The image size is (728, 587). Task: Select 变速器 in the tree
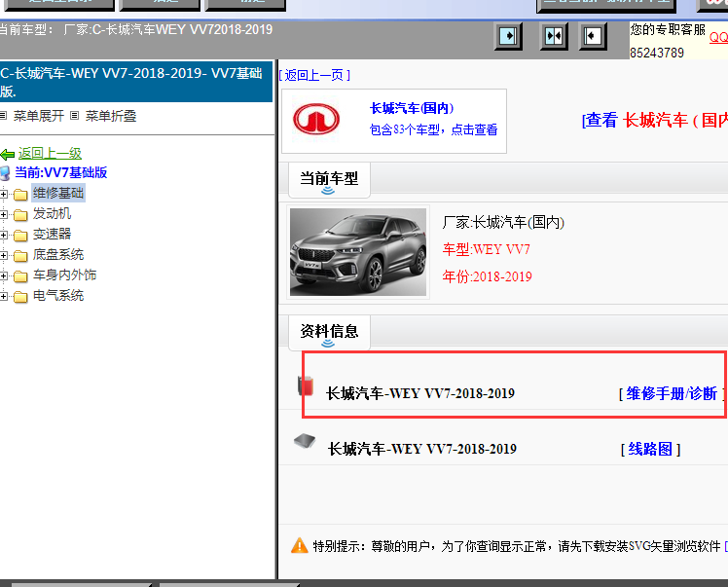pos(52,234)
